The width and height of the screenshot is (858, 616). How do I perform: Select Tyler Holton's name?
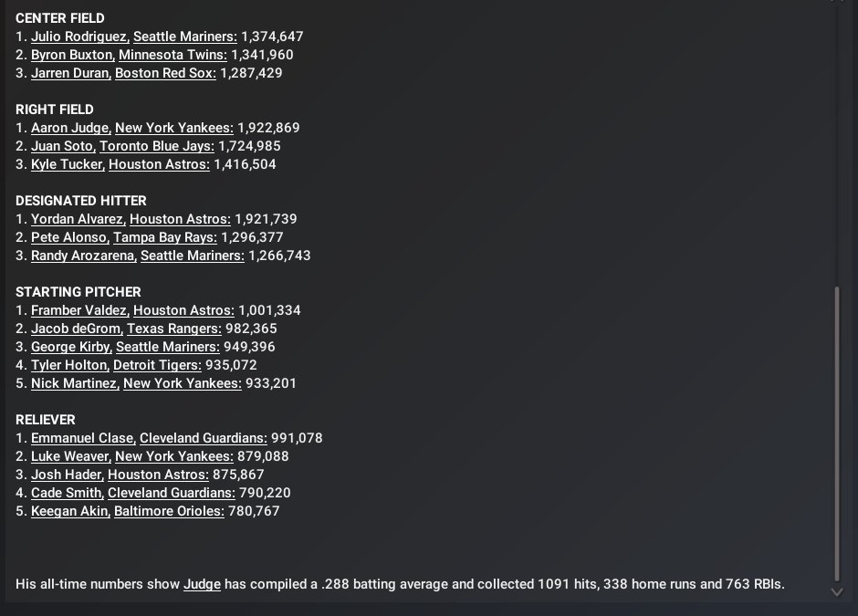68,365
